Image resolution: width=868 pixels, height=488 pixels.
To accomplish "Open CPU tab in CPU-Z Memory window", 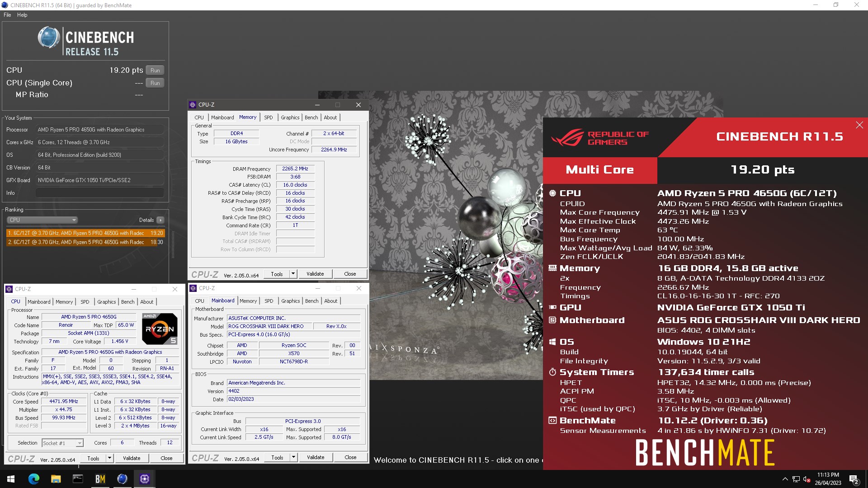I will pos(199,117).
